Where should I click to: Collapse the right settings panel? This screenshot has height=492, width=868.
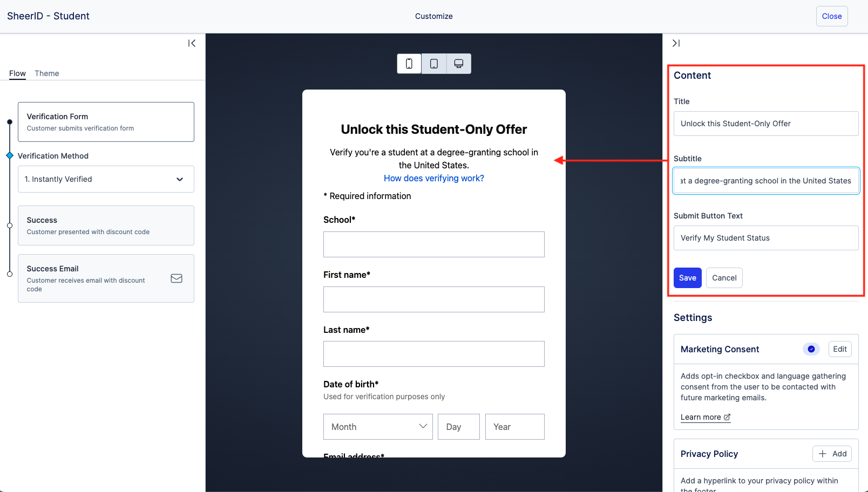tap(676, 43)
